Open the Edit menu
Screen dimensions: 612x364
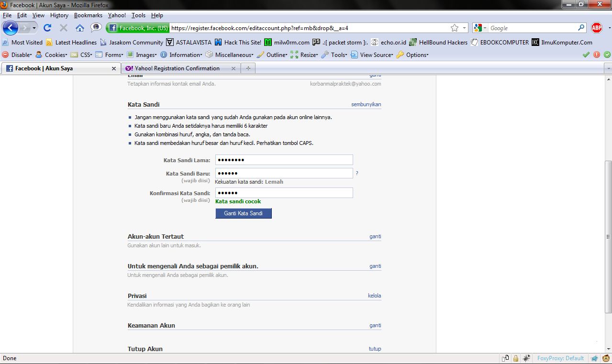[22, 15]
